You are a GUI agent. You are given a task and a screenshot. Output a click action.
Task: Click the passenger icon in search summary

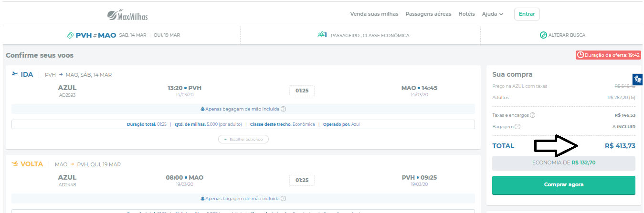320,35
